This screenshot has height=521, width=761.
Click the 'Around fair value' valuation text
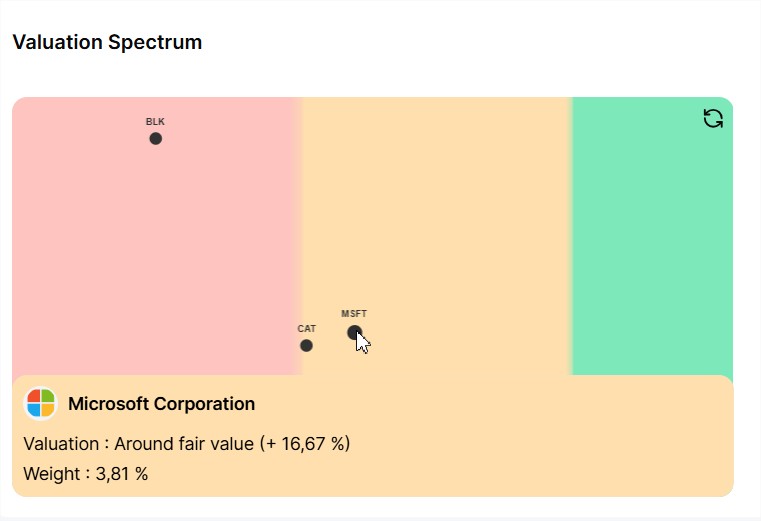184,444
